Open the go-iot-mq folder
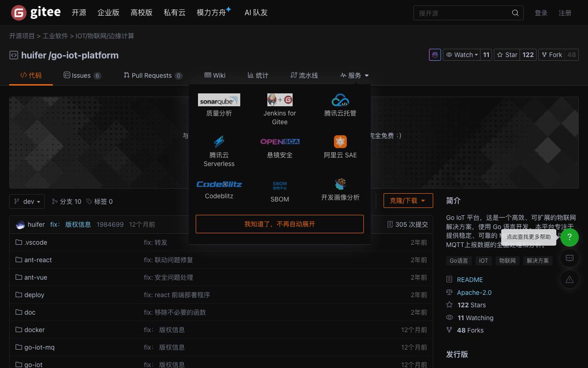588x368 pixels. [x=40, y=347]
